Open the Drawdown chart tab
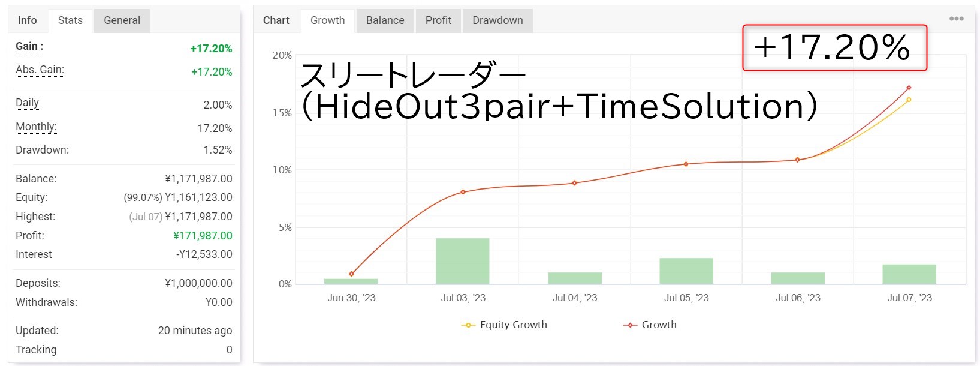Screen dimensions: 980x366 click(x=497, y=20)
